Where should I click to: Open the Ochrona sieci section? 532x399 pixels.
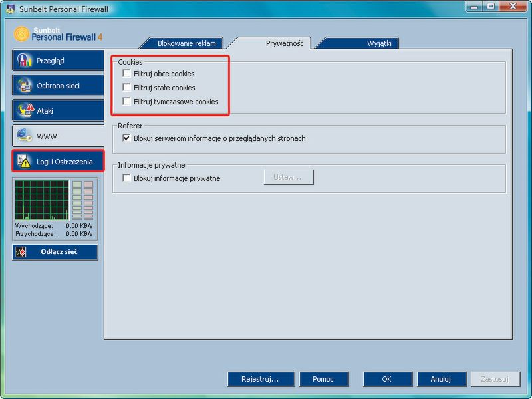tap(59, 86)
